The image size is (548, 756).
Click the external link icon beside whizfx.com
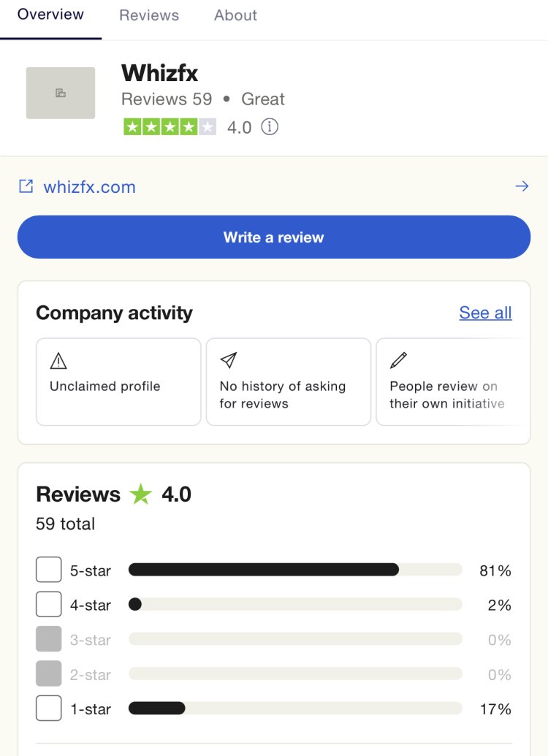[x=26, y=186]
